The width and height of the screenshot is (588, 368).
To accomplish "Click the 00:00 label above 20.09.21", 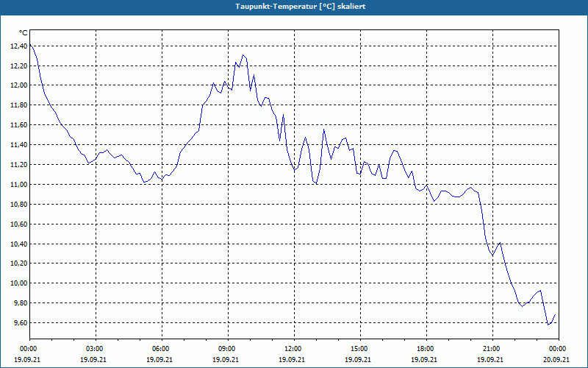I will (559, 349).
